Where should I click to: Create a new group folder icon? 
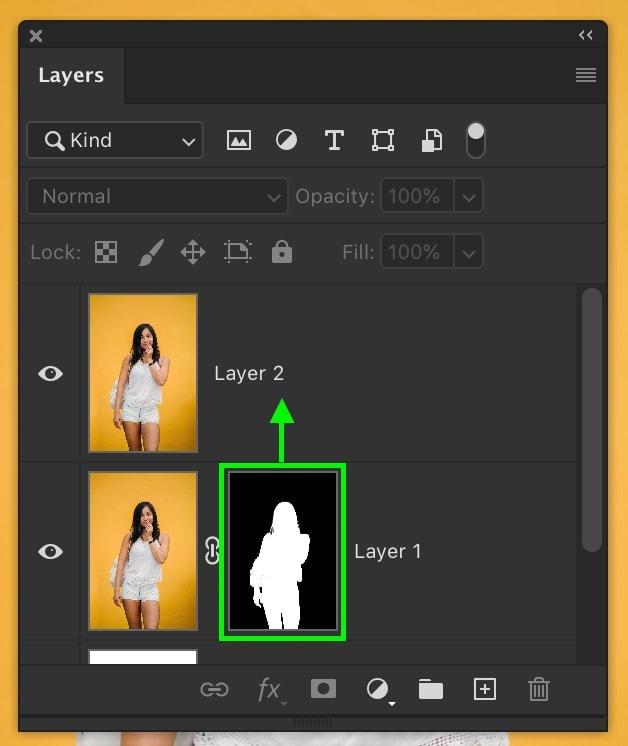pos(431,689)
